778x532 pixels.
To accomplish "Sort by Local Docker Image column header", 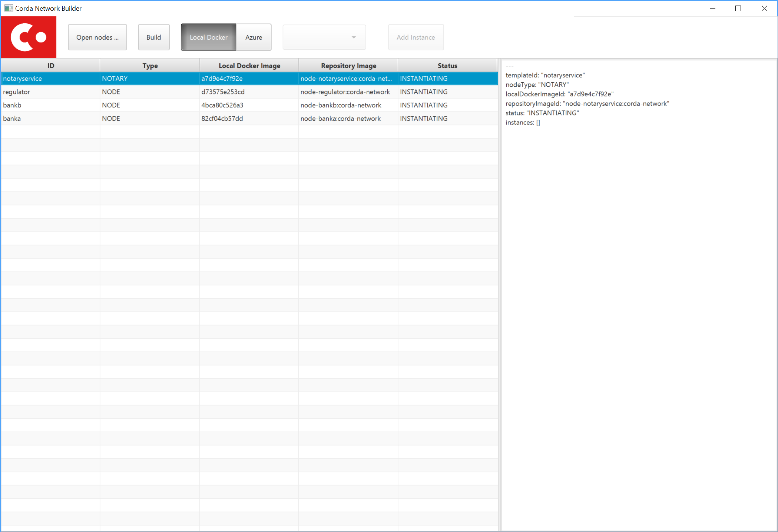I will [249, 66].
